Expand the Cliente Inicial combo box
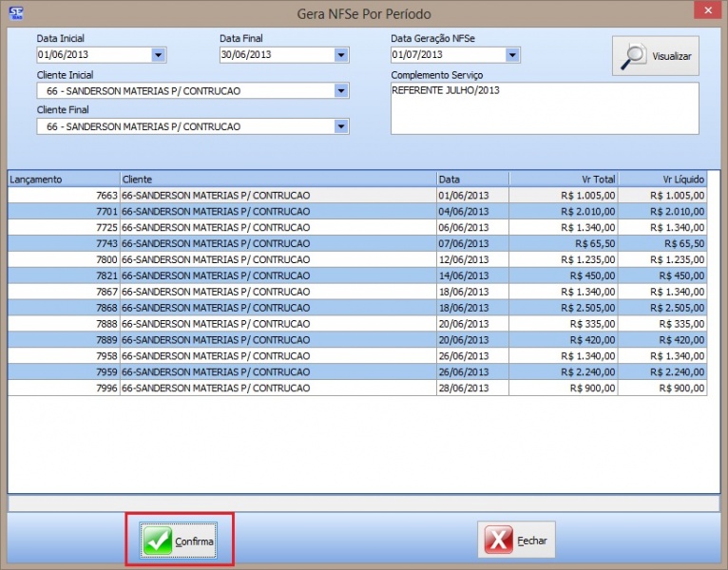 [x=341, y=91]
